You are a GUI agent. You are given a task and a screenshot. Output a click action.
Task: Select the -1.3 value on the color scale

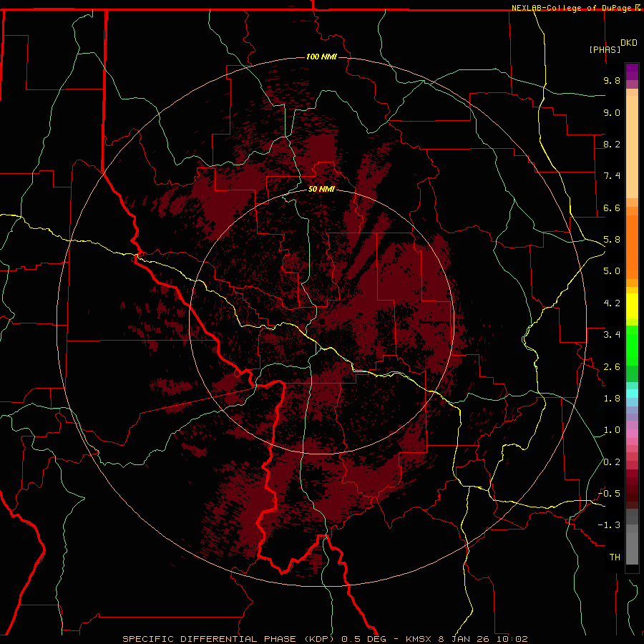click(609, 525)
